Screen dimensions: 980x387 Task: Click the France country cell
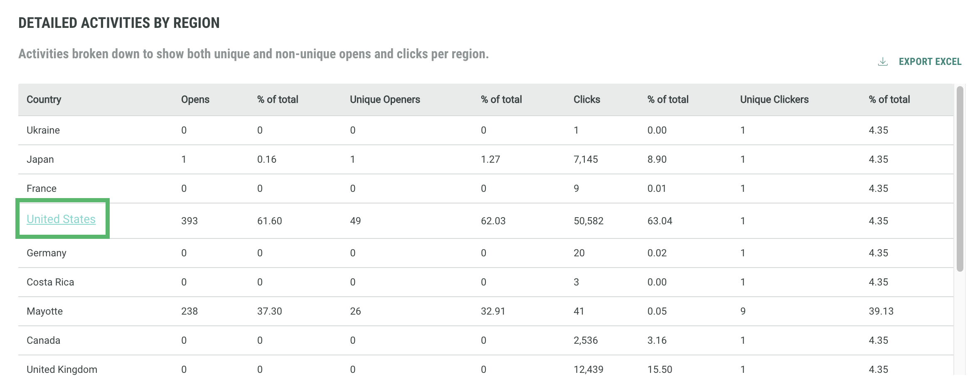click(x=42, y=189)
